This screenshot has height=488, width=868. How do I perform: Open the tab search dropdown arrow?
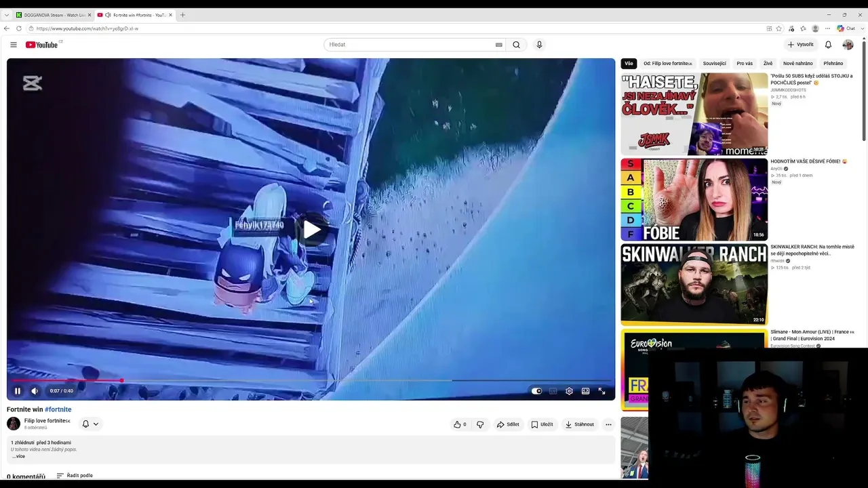coord(7,15)
